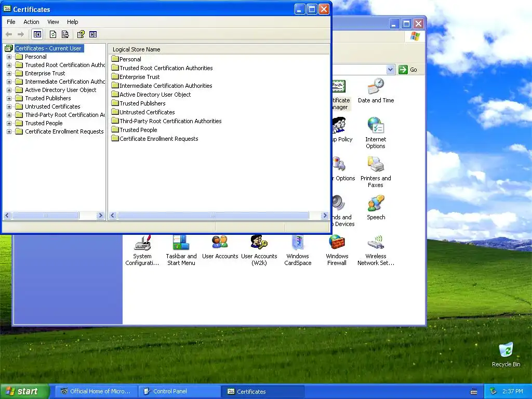Click the Start button
Screen dimensions: 532x399
point(24,391)
